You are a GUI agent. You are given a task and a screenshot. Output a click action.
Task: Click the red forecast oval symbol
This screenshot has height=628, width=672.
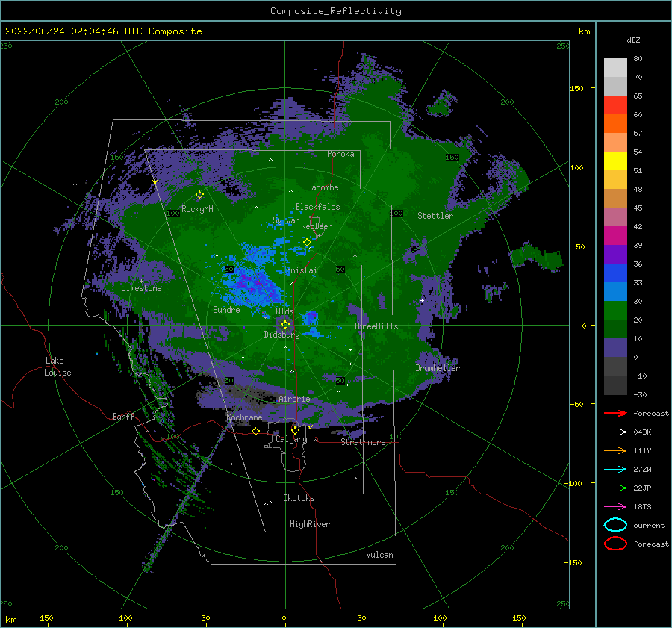pos(615,544)
